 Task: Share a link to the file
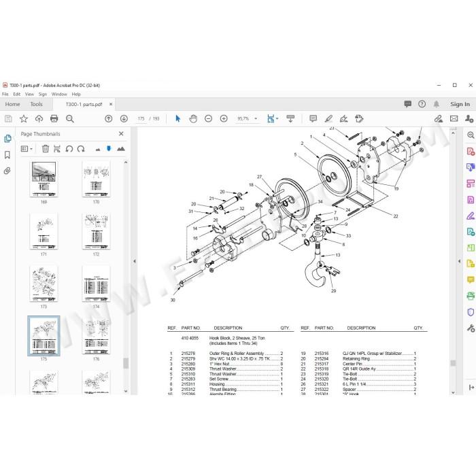[439, 119]
